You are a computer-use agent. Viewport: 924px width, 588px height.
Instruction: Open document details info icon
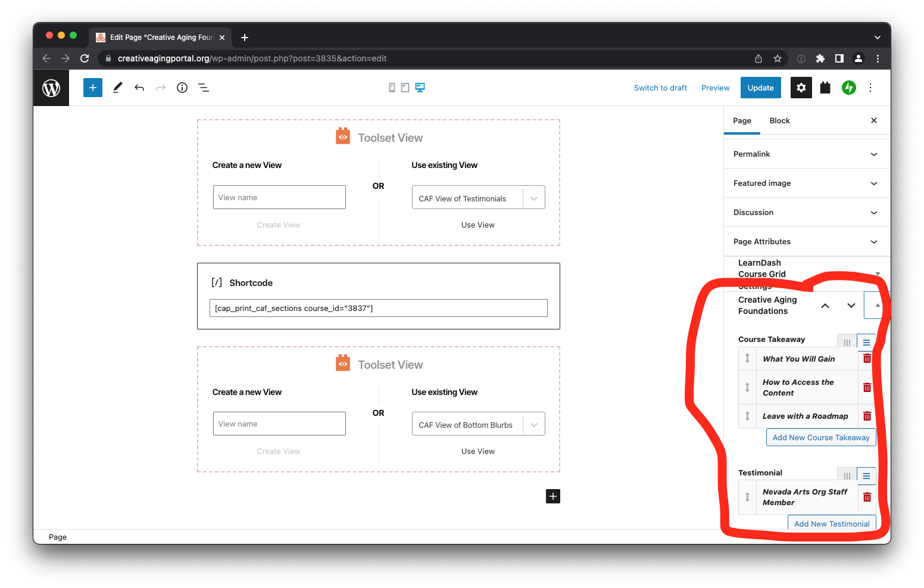(x=182, y=88)
